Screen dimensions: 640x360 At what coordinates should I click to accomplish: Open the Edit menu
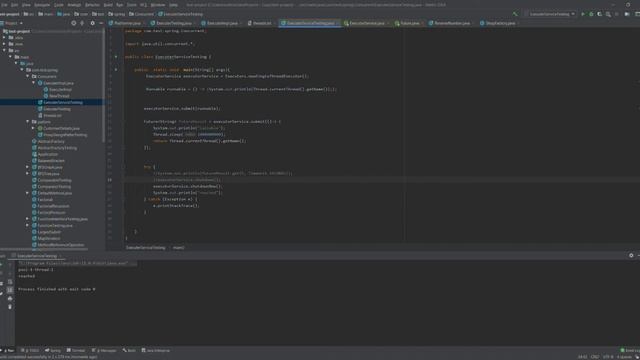click(15, 5)
